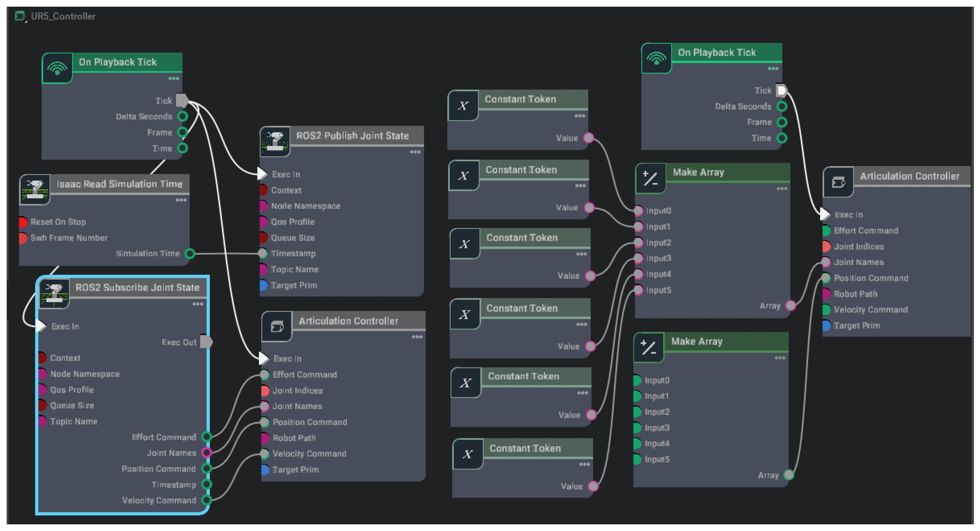Click the Simulation Time output port
Viewport: 980px width, 531px height.
(x=190, y=253)
